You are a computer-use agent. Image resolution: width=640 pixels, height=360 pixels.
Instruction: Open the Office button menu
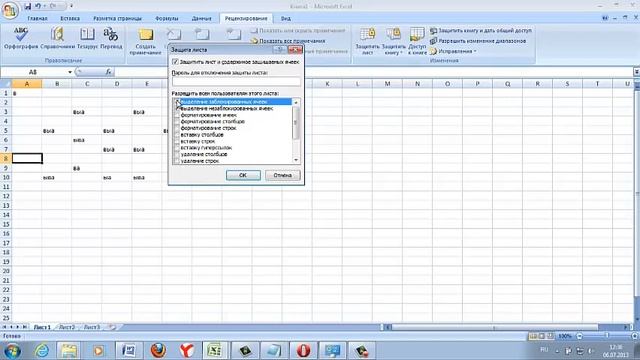tap(10, 10)
